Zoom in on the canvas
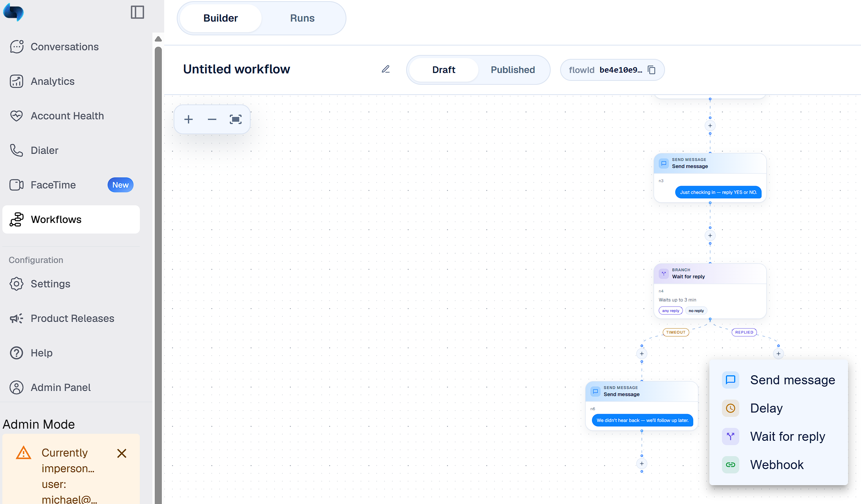The height and width of the screenshot is (504, 861). pos(189,119)
